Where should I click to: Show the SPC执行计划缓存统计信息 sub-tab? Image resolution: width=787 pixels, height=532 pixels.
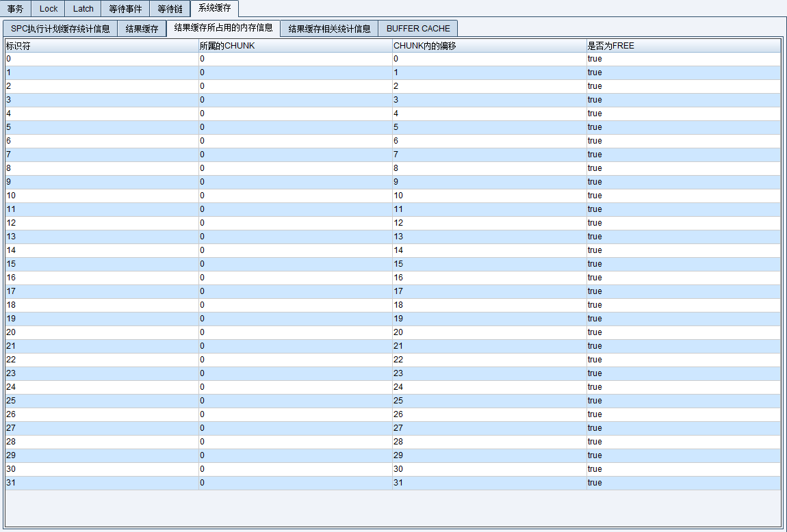point(60,29)
